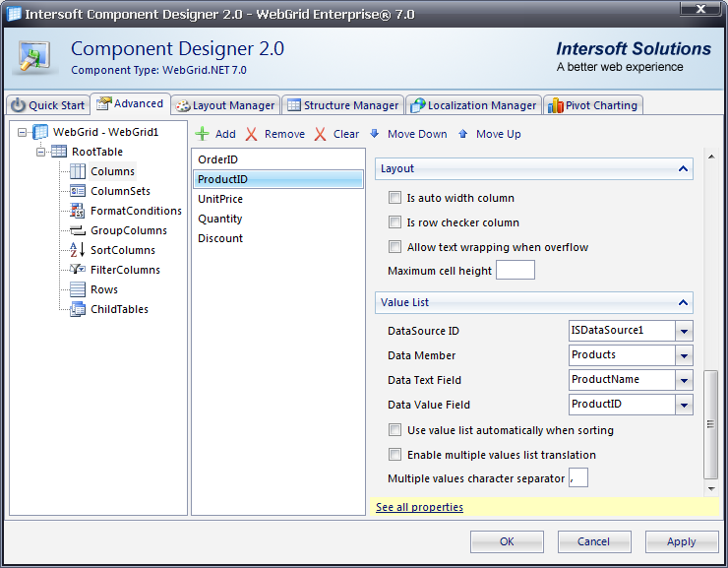The width and height of the screenshot is (728, 568).
Task: Open the See all properties link
Action: [x=419, y=507]
